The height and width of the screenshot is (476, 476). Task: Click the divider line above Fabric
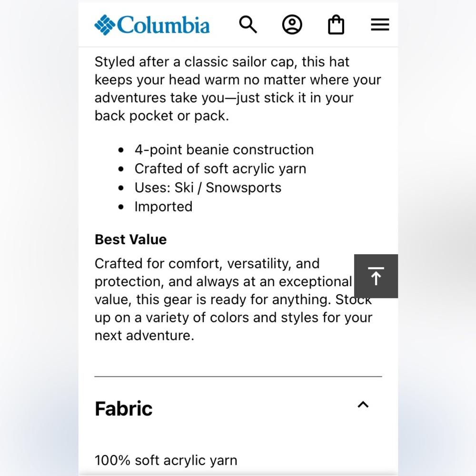click(238, 377)
